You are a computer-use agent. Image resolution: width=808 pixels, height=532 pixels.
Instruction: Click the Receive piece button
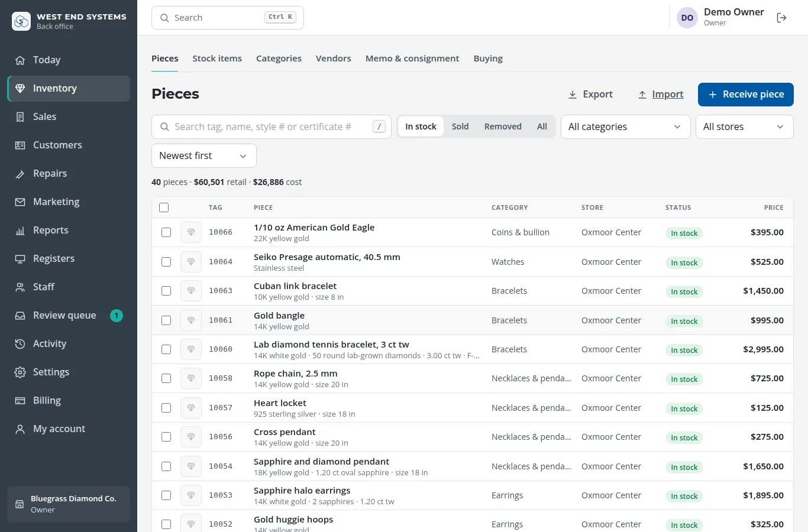745,95
